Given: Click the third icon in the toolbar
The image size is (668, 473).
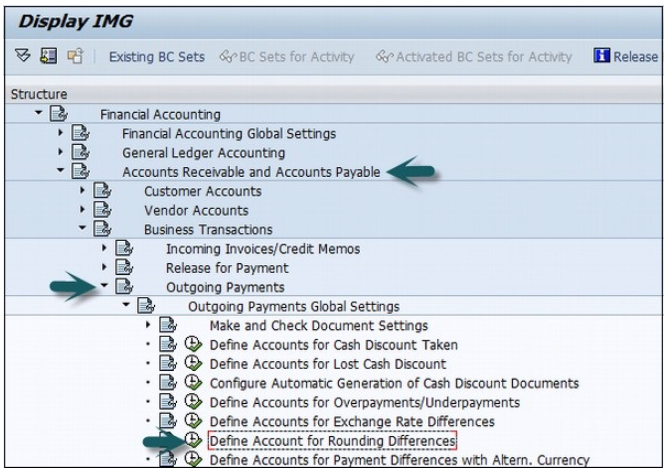Looking at the screenshot, I should [73, 57].
